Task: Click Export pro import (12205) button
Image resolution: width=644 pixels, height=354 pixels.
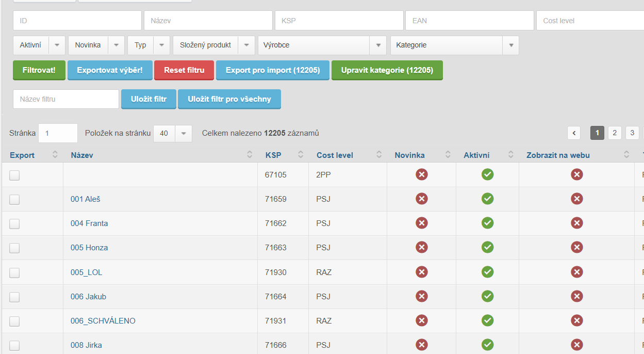Action: coord(273,70)
